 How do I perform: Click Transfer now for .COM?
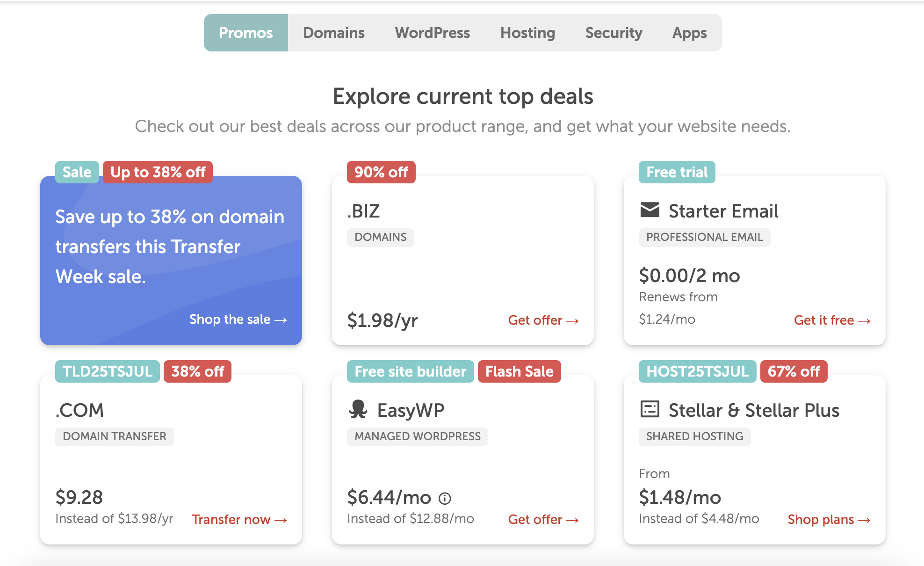coord(239,520)
